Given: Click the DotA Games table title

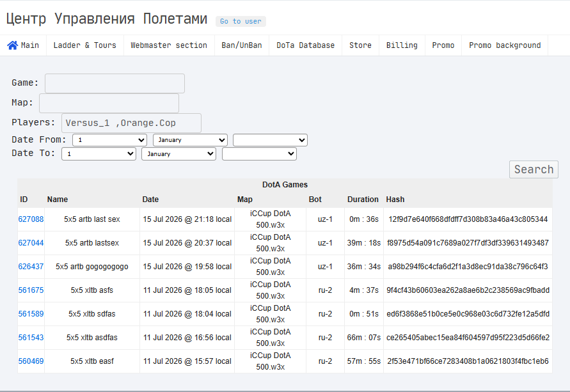Looking at the screenshot, I should [x=285, y=185].
